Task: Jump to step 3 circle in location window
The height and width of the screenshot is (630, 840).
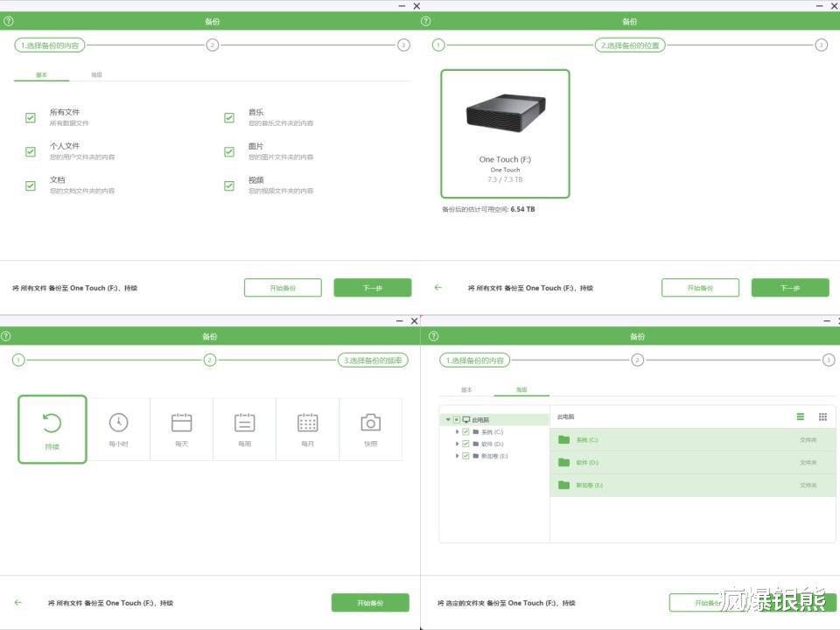Action: (822, 45)
